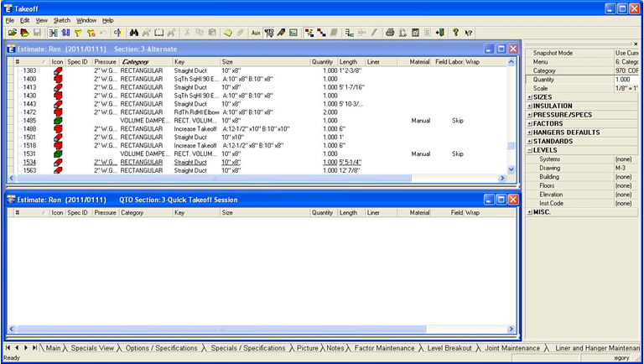This screenshot has height=364, width=644.
Task: Click the funnel with red mark icon
Action: click(91, 33)
